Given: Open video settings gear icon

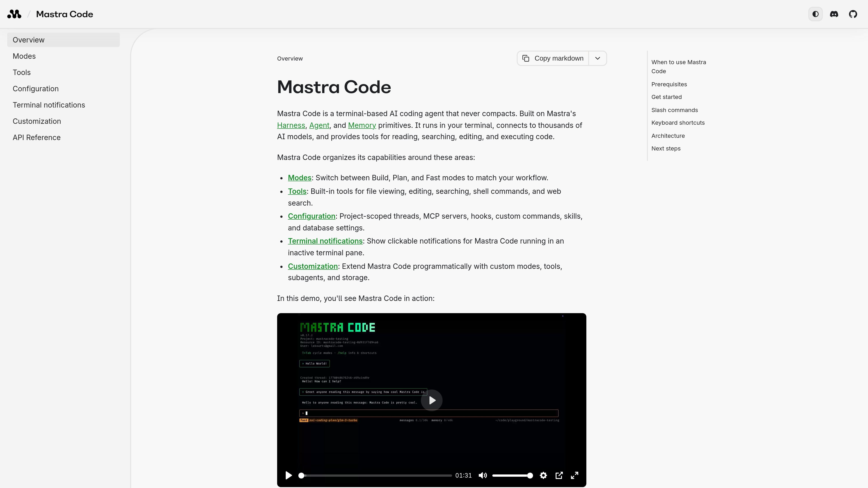Looking at the screenshot, I should click(x=543, y=475).
